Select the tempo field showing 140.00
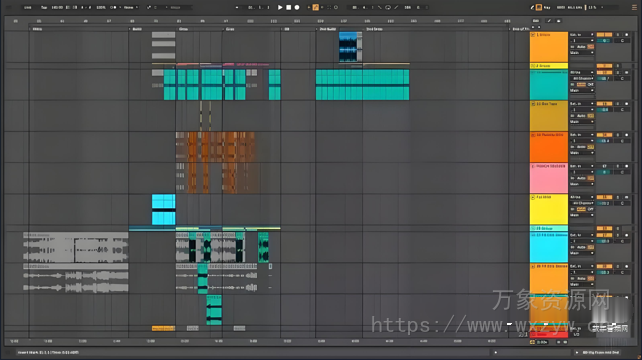This screenshot has height=360, width=642. click(x=57, y=7)
